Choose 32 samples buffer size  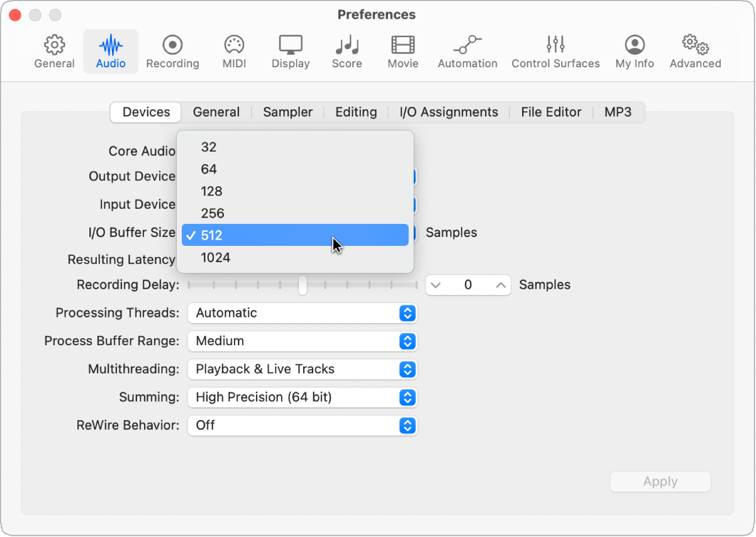(295, 147)
